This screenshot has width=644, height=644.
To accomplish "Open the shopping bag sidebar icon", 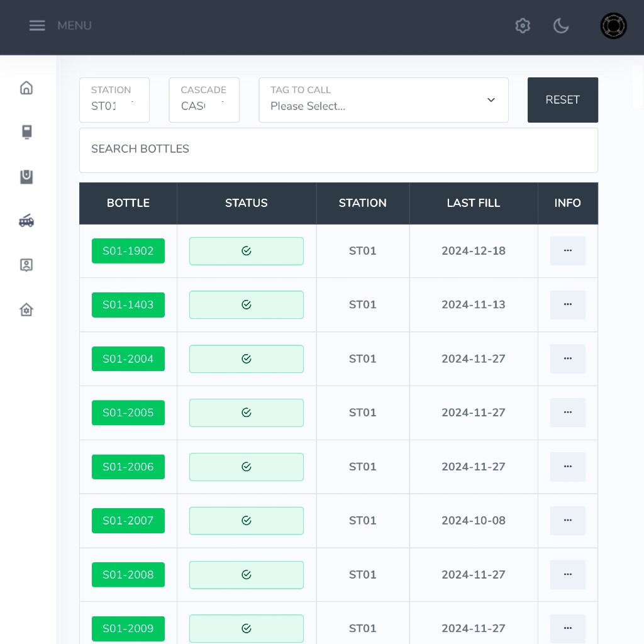I will point(26,177).
